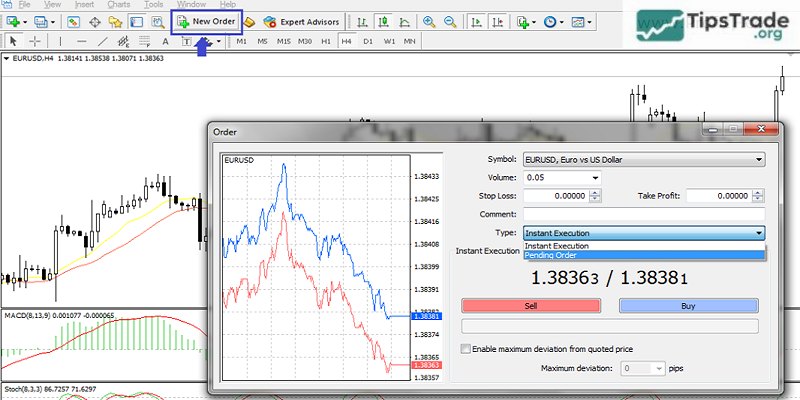The height and width of the screenshot is (400, 800).
Task: Open the Charts menu
Action: [118, 5]
